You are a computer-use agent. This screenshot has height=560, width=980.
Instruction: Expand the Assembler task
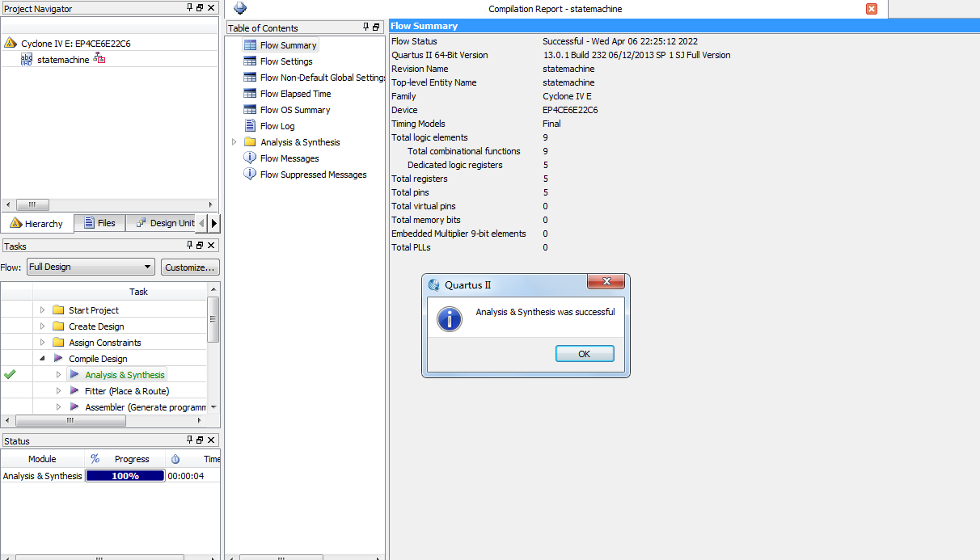[x=58, y=407]
